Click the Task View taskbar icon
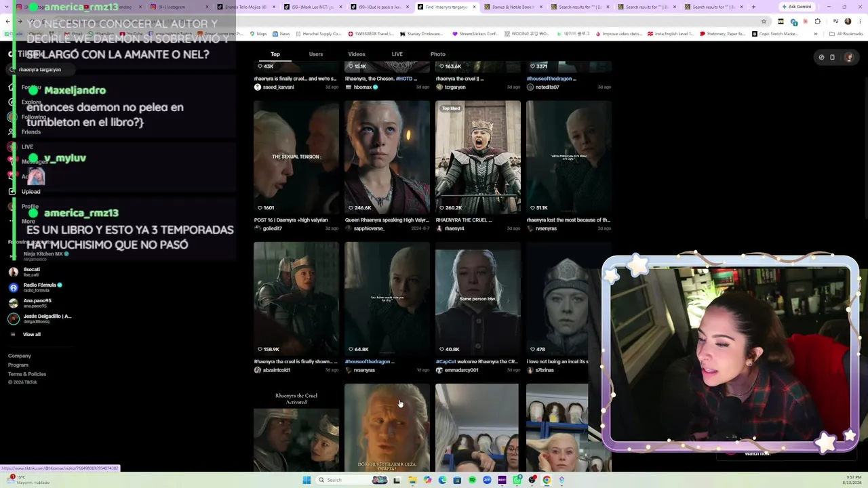The image size is (868, 488). pos(397,480)
